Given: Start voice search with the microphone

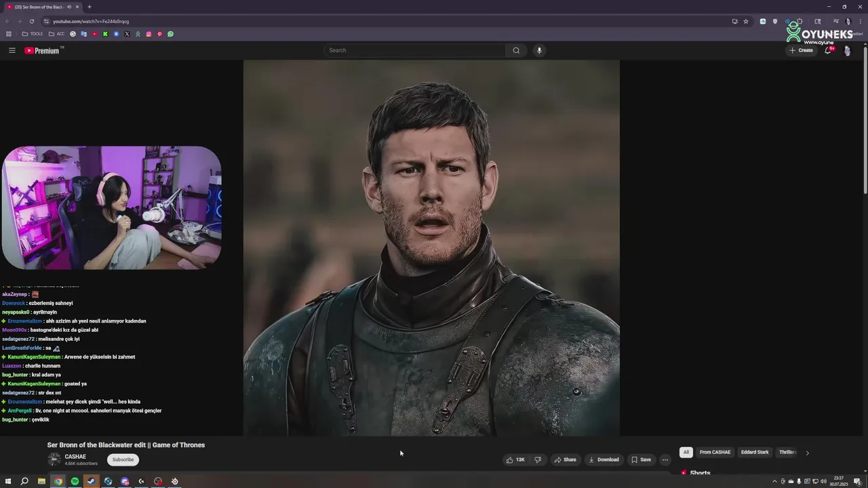Looking at the screenshot, I should point(539,50).
